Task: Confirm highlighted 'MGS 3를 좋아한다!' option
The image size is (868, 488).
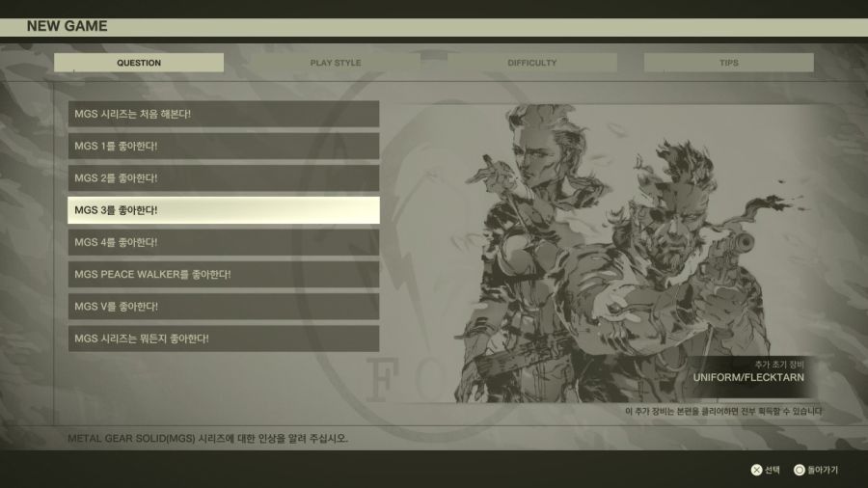Action: [224, 210]
